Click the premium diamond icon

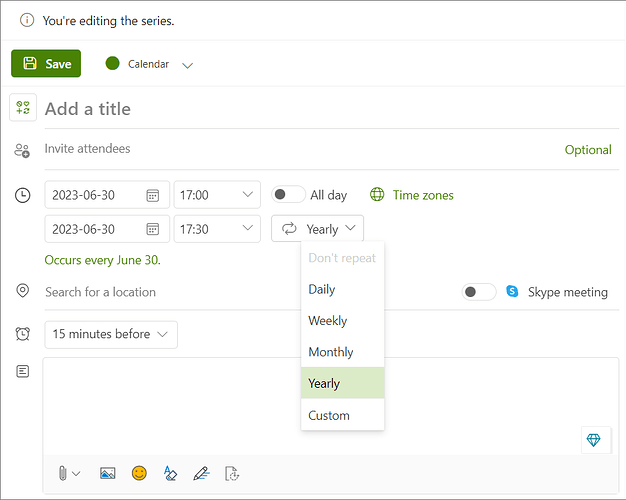coord(593,440)
